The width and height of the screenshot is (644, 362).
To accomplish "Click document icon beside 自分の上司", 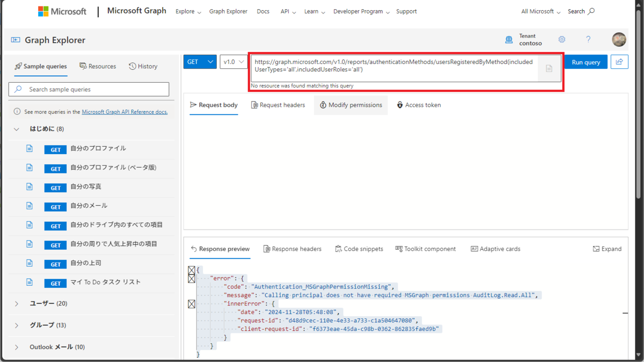I will coord(30,263).
